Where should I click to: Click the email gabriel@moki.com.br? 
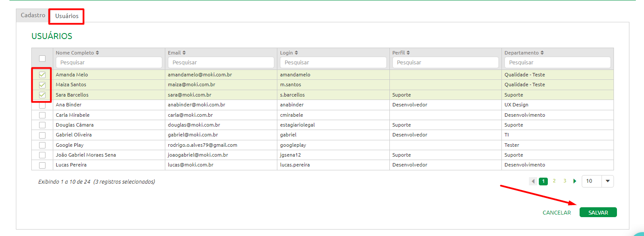tap(193, 135)
